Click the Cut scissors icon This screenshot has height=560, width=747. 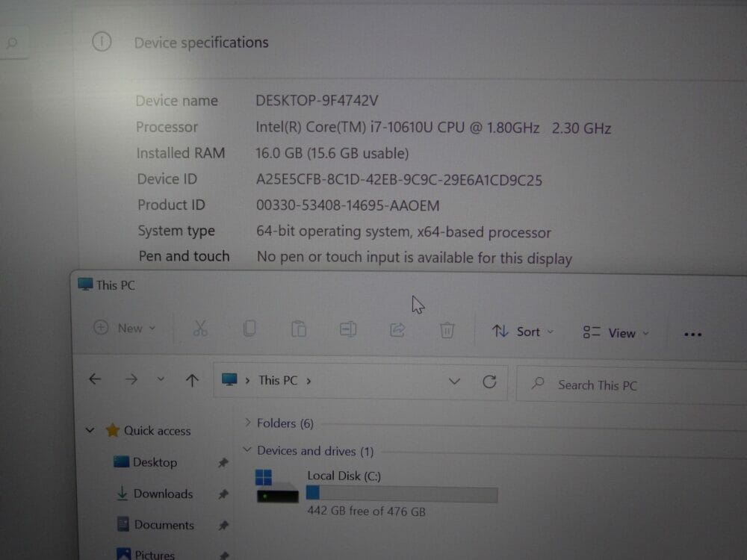tap(200, 328)
